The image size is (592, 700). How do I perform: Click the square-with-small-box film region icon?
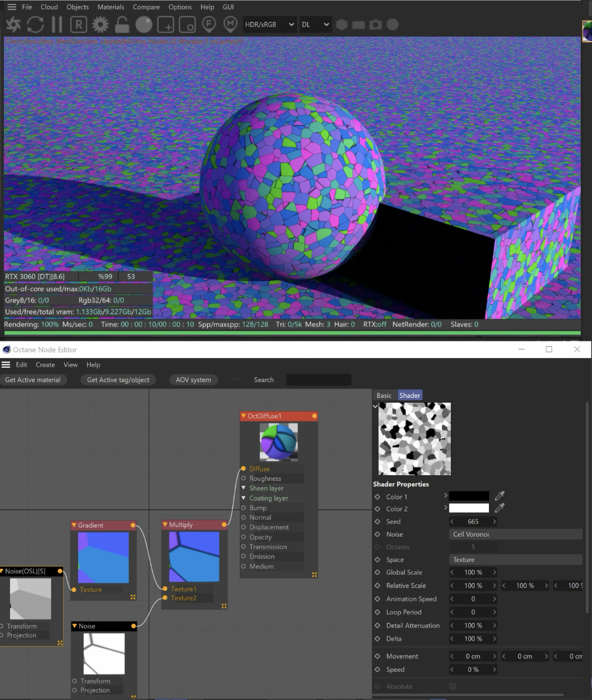click(187, 25)
